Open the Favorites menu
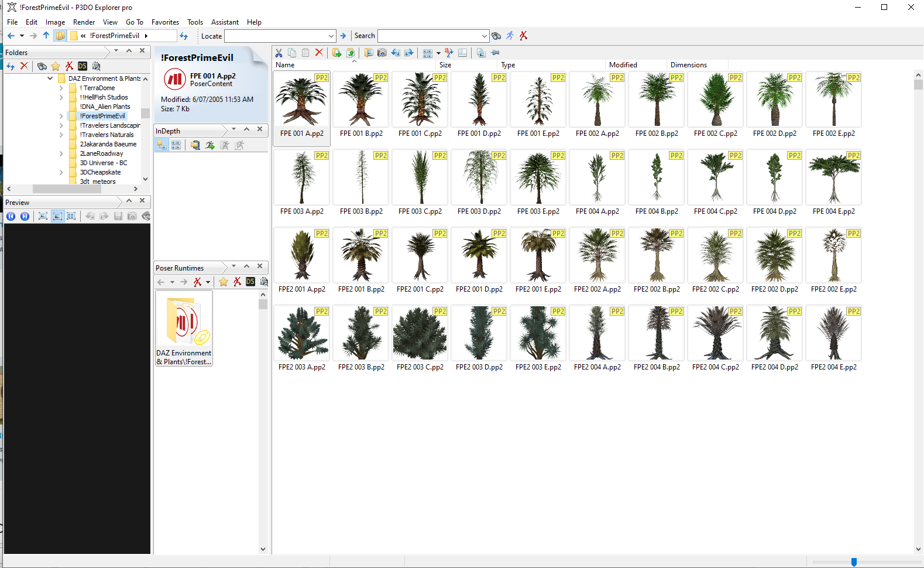This screenshot has height=568, width=924. (165, 22)
